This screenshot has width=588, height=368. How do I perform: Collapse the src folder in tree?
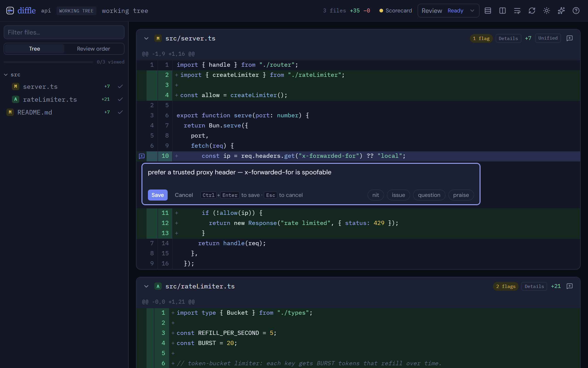coord(6,75)
